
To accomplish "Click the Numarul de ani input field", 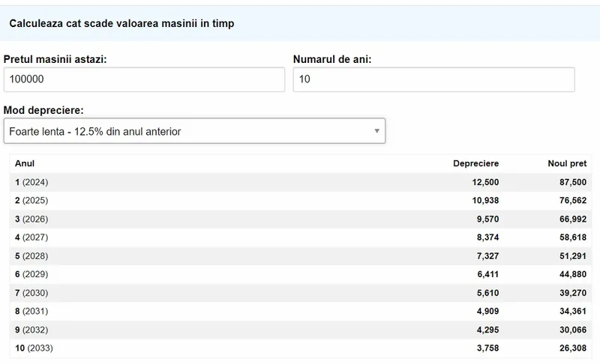I will pos(434,79).
